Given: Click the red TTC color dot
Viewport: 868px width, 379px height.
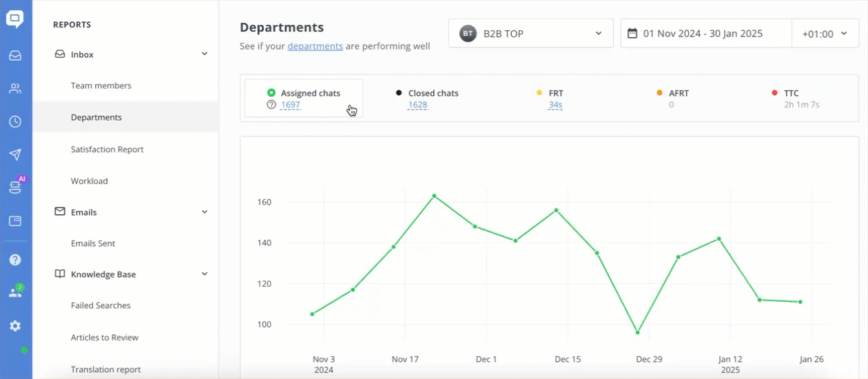Looking at the screenshot, I should (x=775, y=93).
